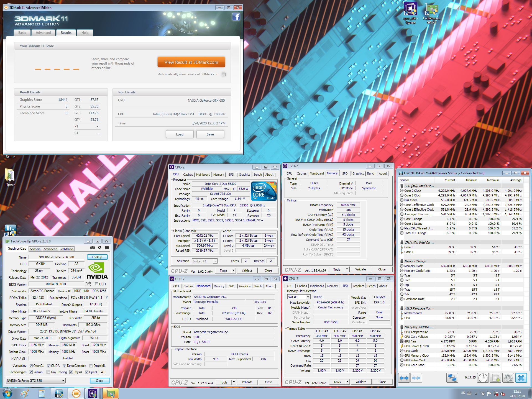Viewport: 532px width, 399px height.
Task: Click the Lookup button in GPU-Z
Action: pyautogui.click(x=97, y=257)
